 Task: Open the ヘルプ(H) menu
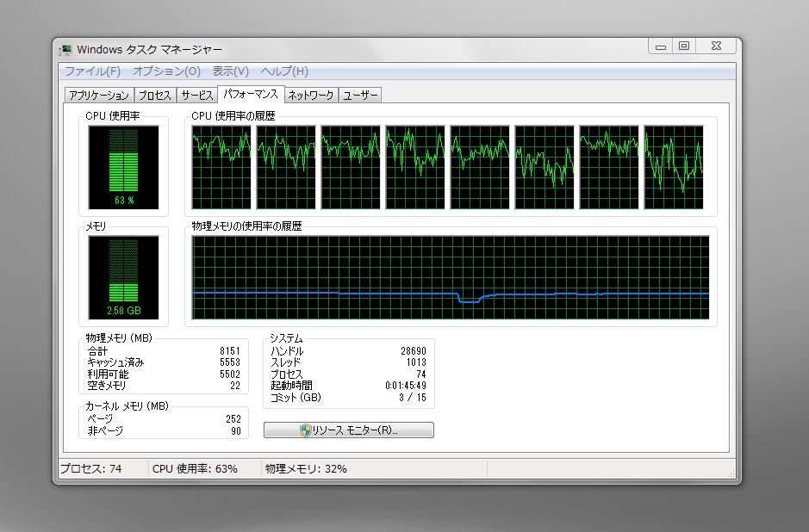284,71
